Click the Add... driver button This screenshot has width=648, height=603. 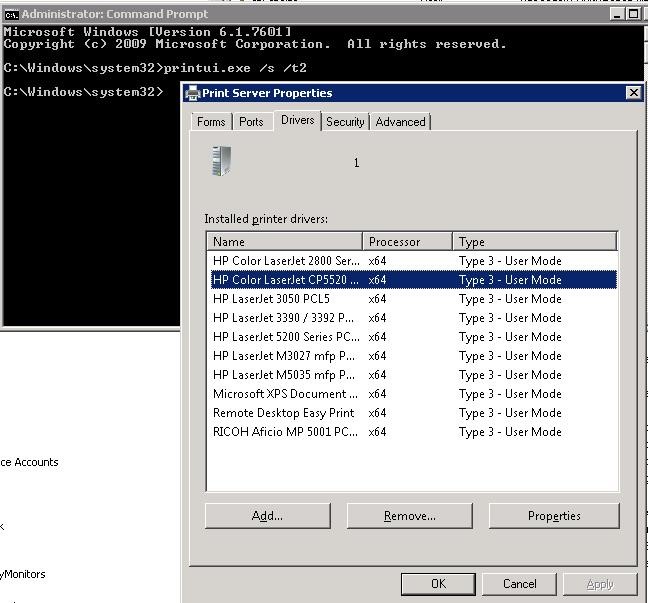pos(267,515)
